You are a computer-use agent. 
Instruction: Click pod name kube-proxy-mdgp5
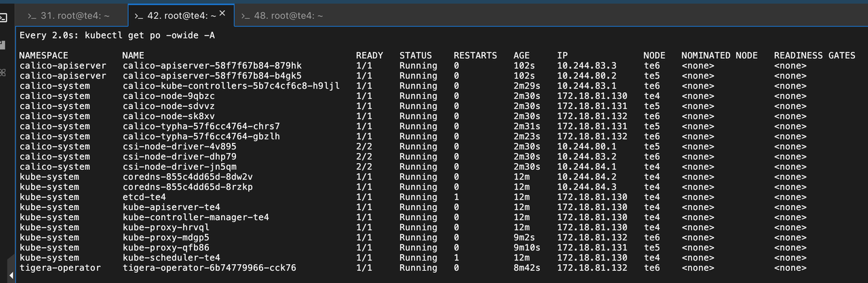[x=166, y=238]
